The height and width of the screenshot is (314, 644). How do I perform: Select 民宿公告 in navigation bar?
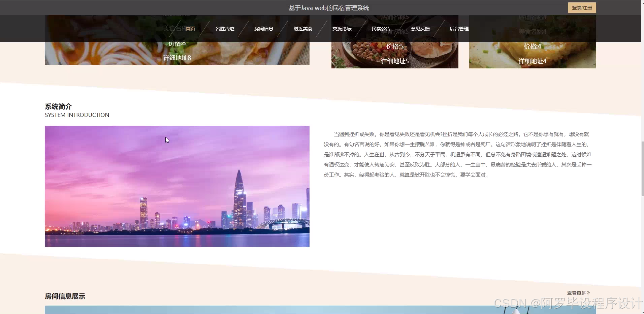(x=381, y=29)
